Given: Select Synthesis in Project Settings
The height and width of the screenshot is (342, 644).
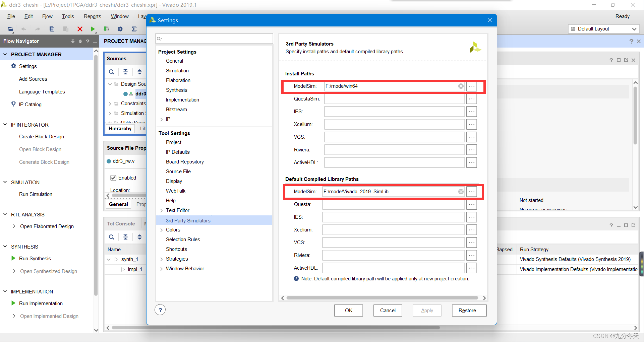Looking at the screenshot, I should coord(176,90).
